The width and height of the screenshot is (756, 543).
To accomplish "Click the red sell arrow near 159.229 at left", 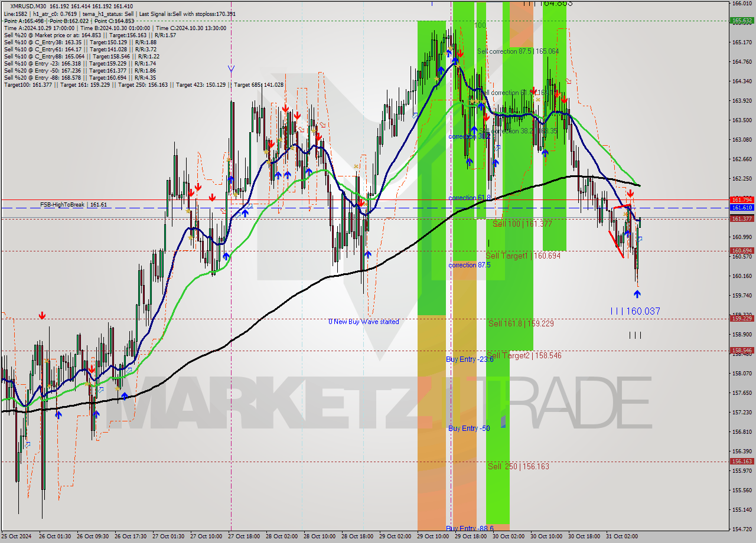I will click(x=42, y=316).
